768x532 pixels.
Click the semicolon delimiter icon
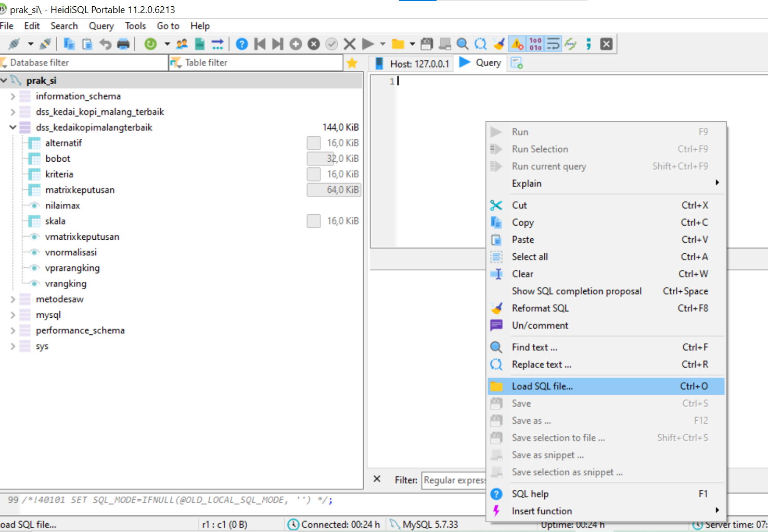click(588, 44)
